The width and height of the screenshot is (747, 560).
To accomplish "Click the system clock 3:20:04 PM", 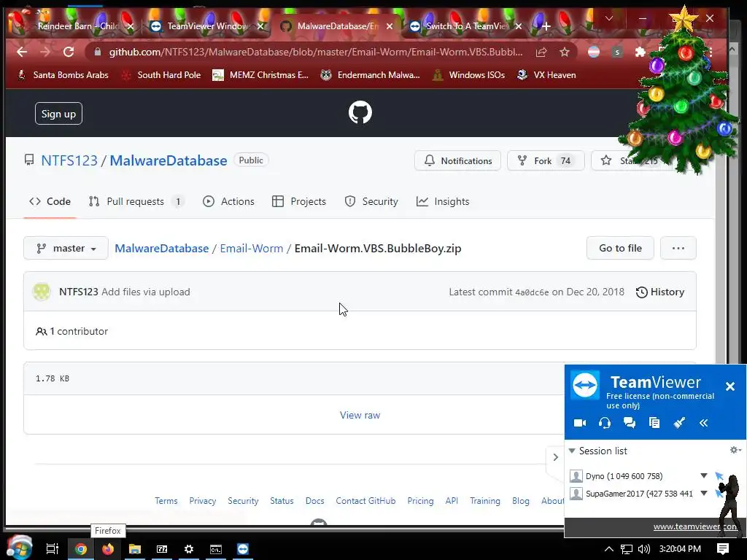I will [x=680, y=549].
